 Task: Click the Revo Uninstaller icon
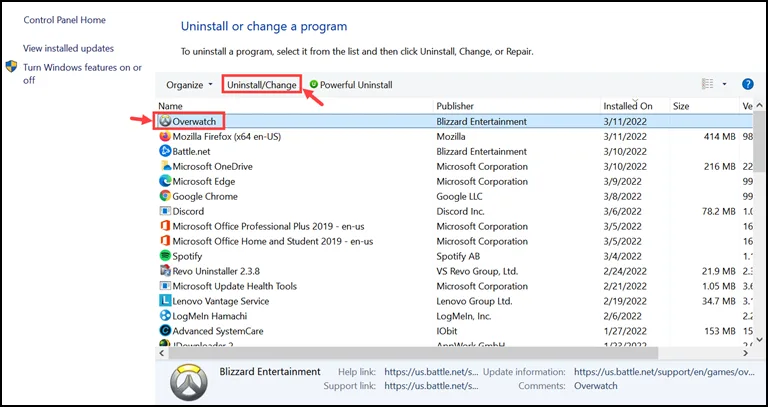[165, 271]
